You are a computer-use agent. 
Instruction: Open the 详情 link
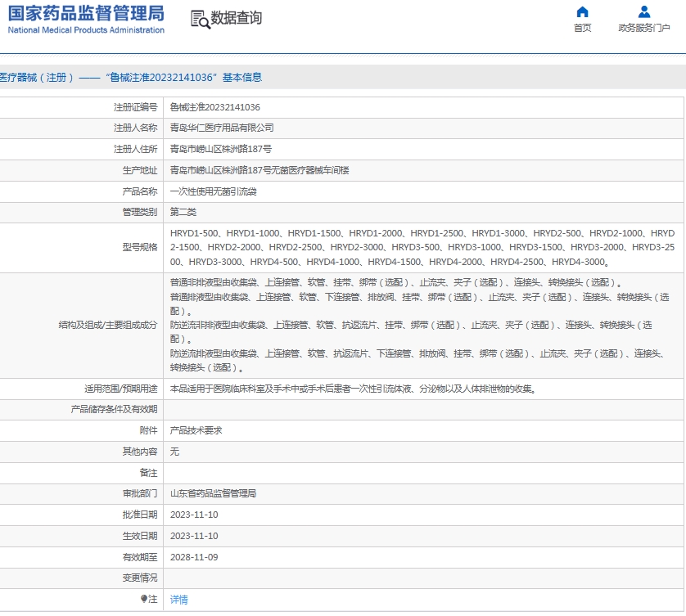(179, 600)
